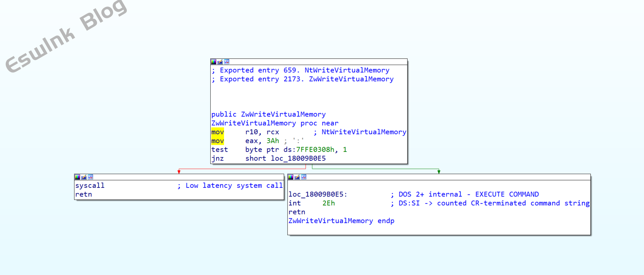Click the group icon on the syscall block
Viewport: 644px width, 275px height.
coord(91,177)
